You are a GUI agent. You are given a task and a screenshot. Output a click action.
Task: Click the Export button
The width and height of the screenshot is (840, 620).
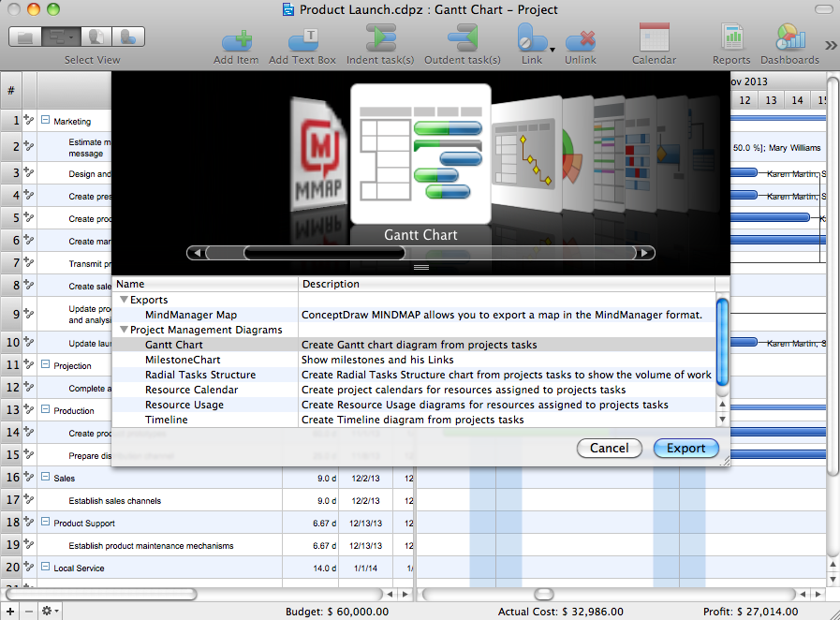pos(685,448)
